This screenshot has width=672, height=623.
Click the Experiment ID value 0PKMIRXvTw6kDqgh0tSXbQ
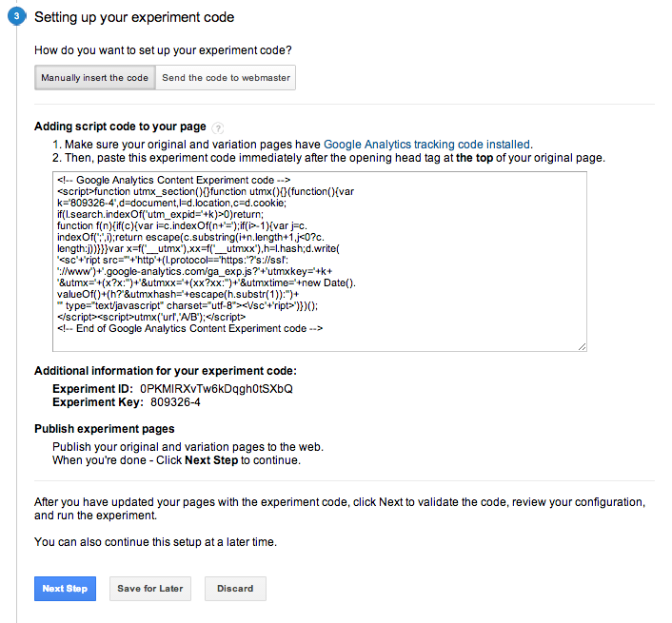pos(216,389)
